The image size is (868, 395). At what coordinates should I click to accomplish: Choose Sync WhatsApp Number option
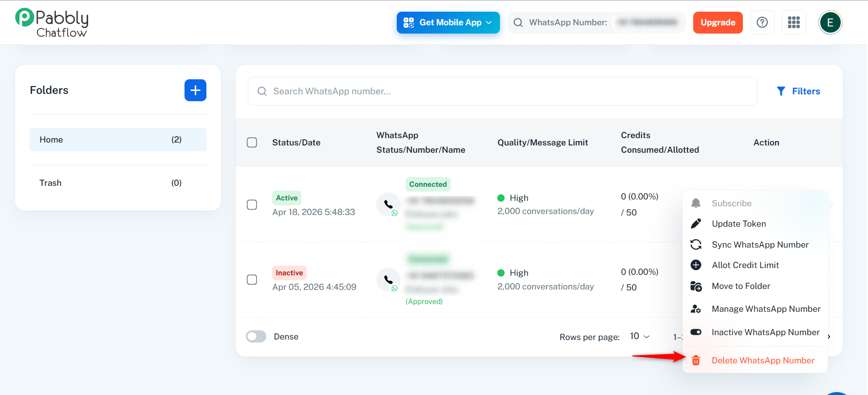(x=756, y=245)
